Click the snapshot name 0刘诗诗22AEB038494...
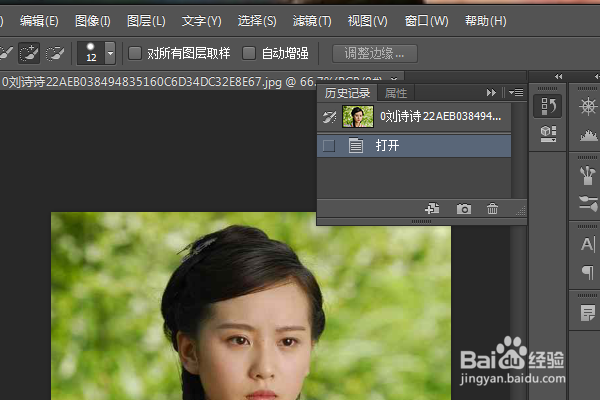Screen dimensions: 600x400 (x=440, y=116)
